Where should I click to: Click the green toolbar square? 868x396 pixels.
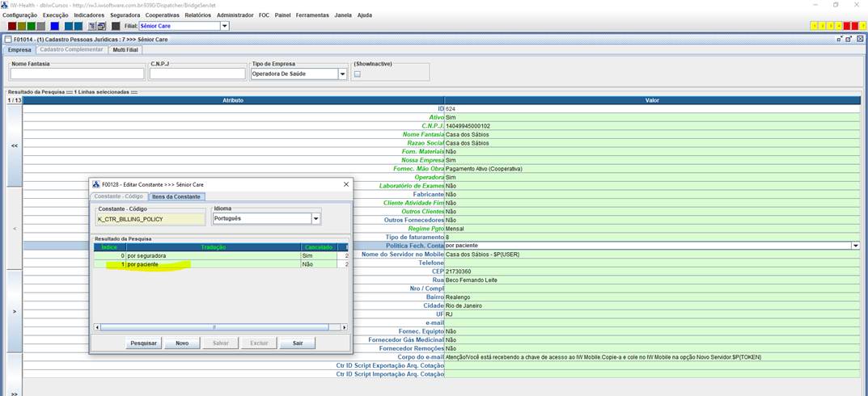click(x=32, y=26)
